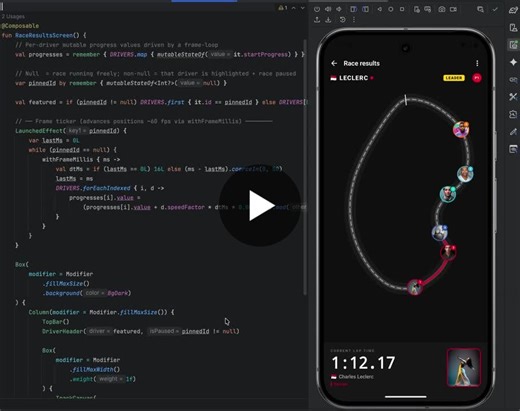Select the top driver avatar on track
The height and width of the screenshot is (411, 520).
coord(461,130)
